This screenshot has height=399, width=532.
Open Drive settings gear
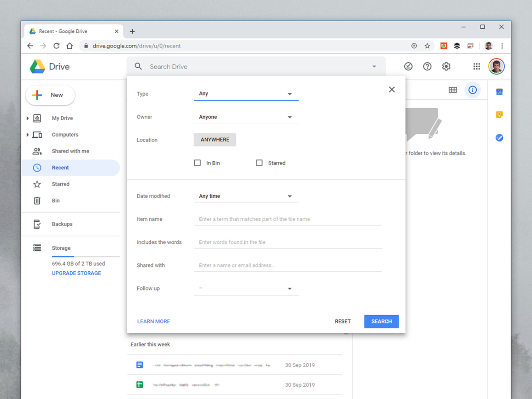point(446,66)
